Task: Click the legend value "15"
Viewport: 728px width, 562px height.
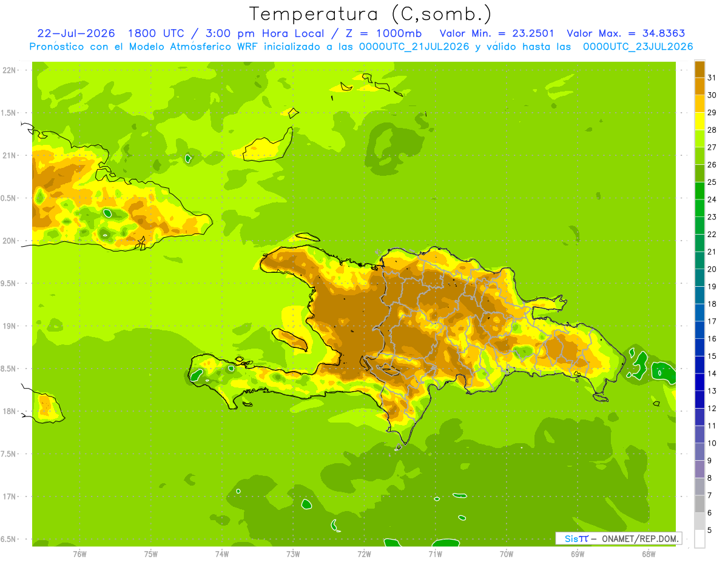Action: tap(712, 356)
